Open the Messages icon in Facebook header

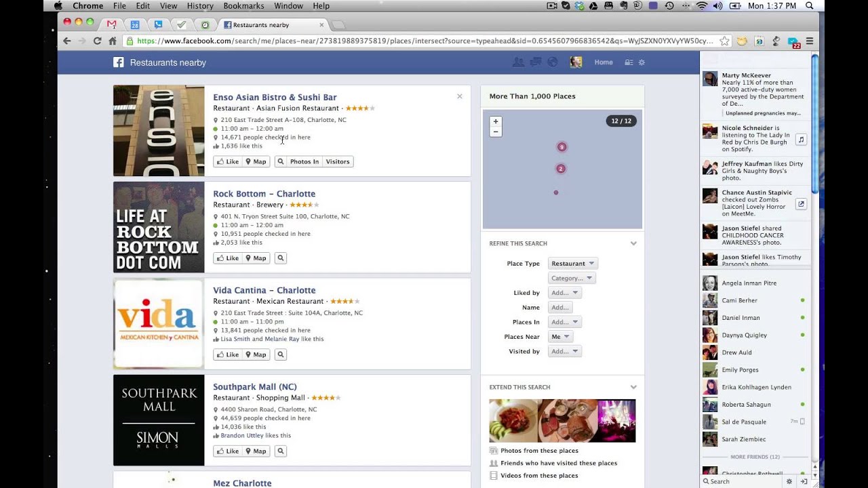[x=536, y=62]
